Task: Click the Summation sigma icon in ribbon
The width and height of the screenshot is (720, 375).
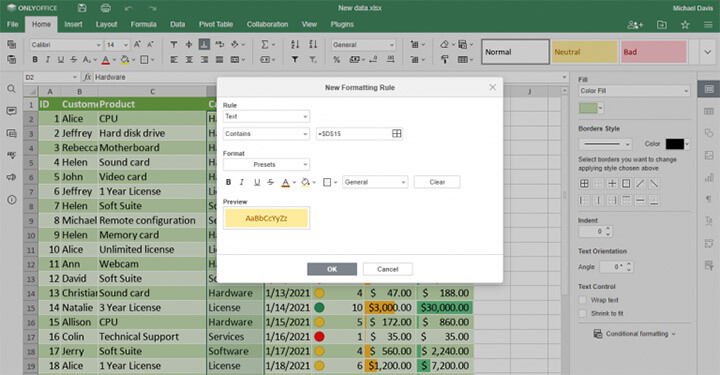Action: (x=265, y=45)
